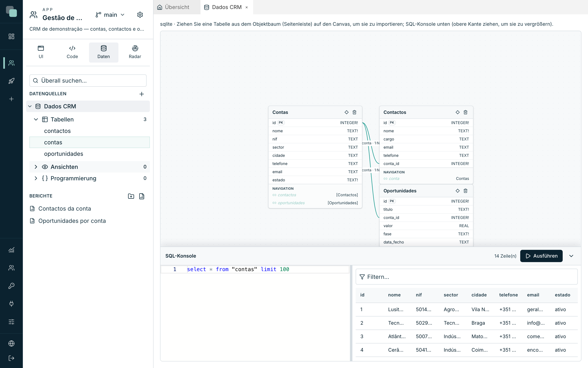
Task: Open the sliders settings icon in left rail
Action: click(x=11, y=322)
